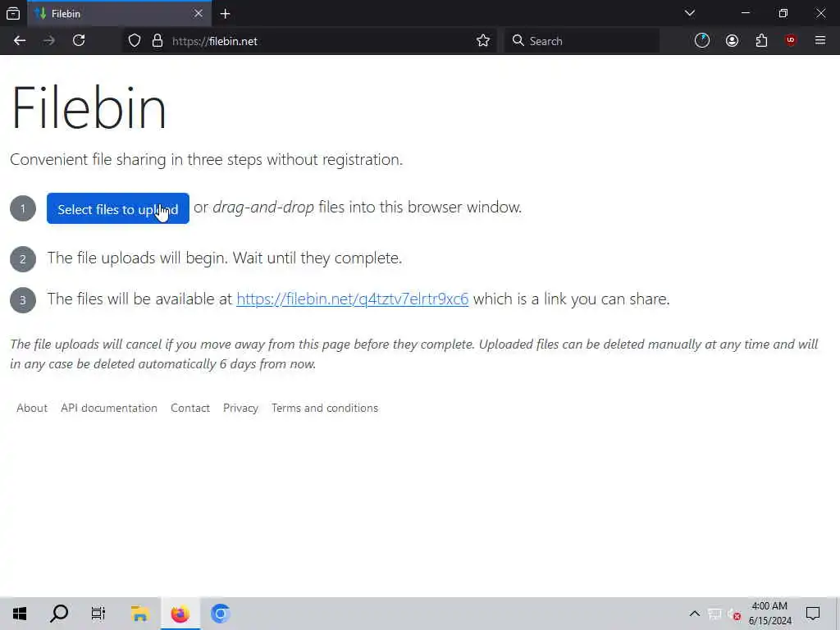Go back to the previous page
This screenshot has width=840, height=630.
pos(20,41)
